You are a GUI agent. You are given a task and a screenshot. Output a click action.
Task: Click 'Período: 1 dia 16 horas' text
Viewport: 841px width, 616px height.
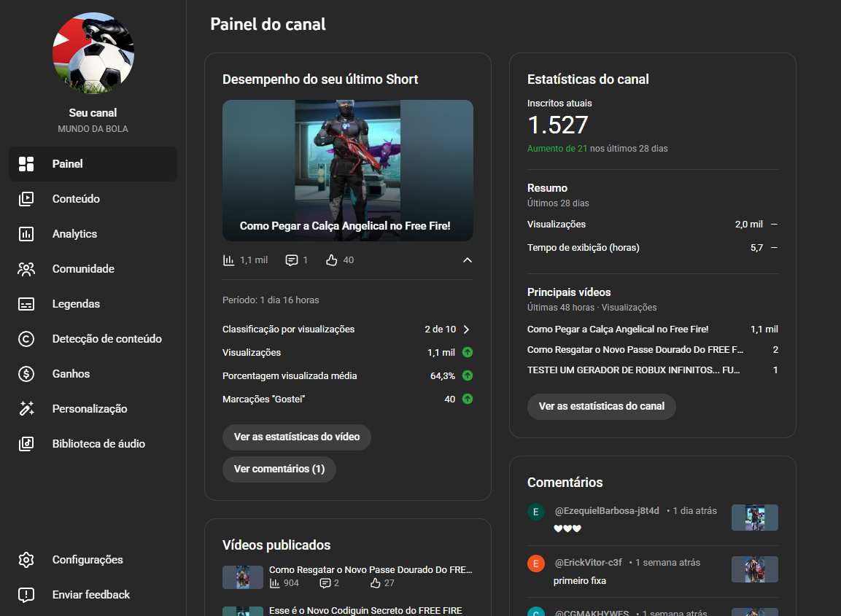[271, 300]
